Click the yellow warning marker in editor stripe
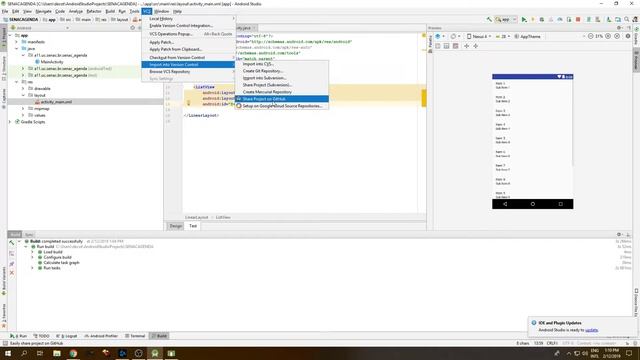 tap(424, 98)
